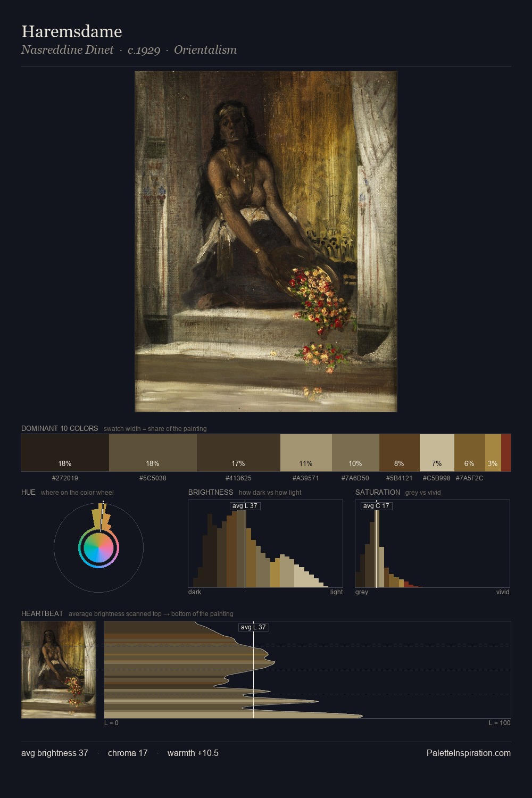The height and width of the screenshot is (798, 532).
Task: Click the 'avg brightness 37' footer stat
Action: click(x=55, y=753)
